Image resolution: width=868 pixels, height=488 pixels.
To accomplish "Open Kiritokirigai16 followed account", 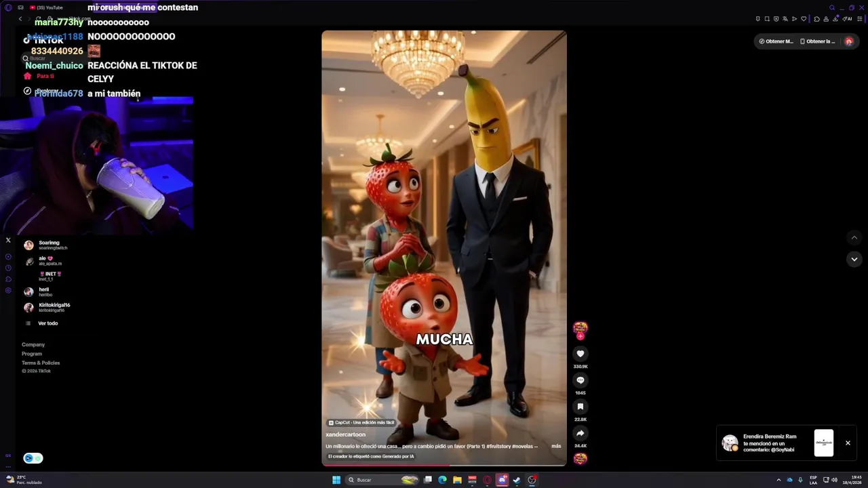I will point(47,307).
